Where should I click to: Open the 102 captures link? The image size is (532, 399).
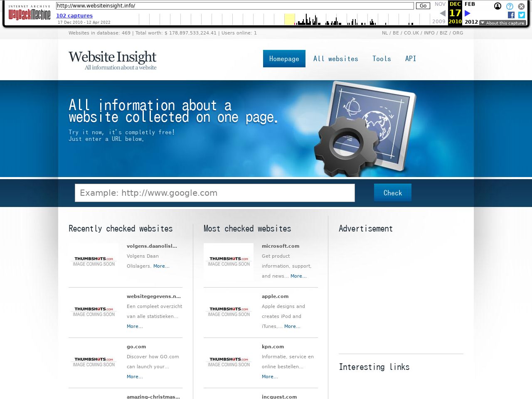click(x=74, y=15)
